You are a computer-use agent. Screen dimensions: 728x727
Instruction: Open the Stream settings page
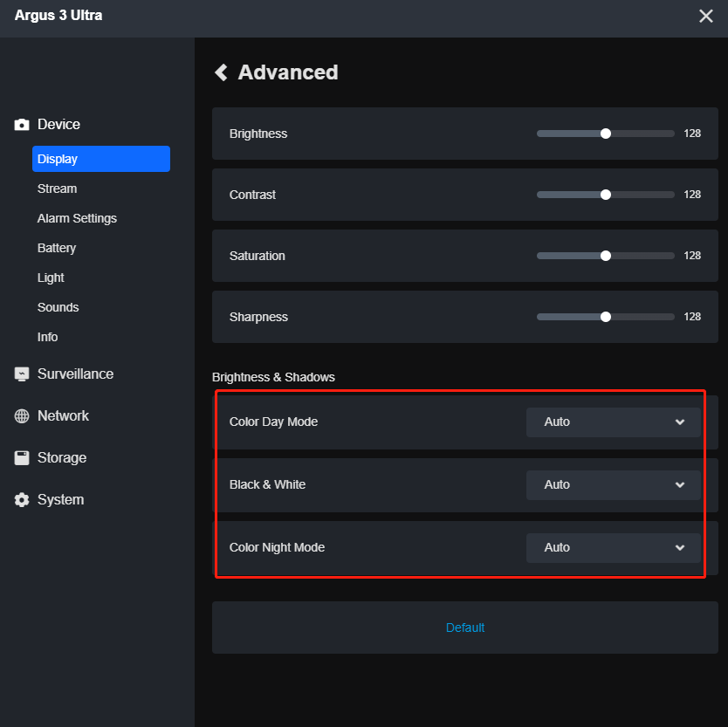[57, 189]
